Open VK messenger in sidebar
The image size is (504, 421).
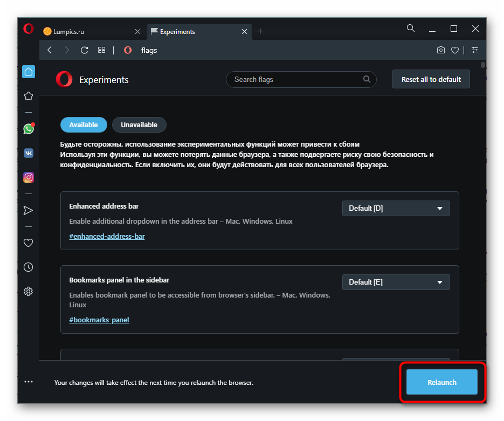coord(29,153)
